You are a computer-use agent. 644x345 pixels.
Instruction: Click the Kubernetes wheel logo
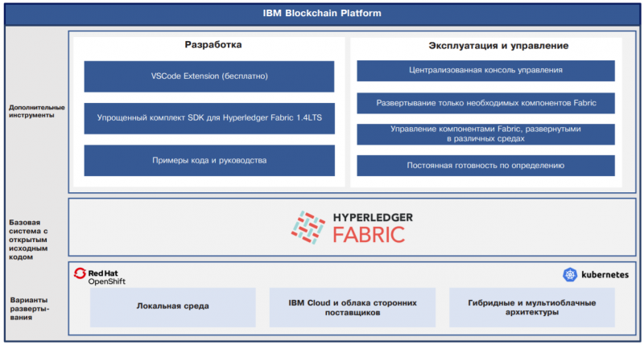570,274
